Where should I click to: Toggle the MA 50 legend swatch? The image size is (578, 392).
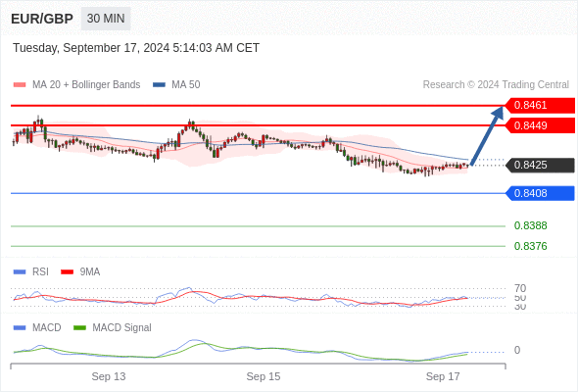point(160,85)
